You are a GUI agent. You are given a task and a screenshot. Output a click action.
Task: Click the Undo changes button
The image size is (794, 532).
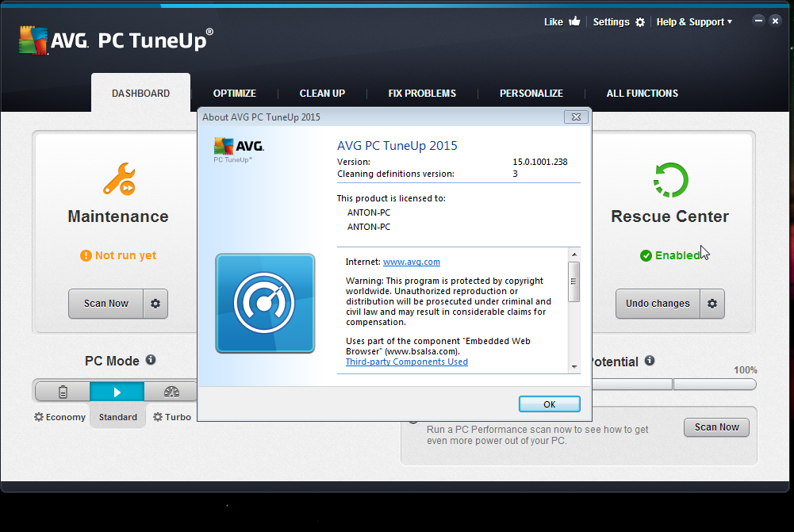point(658,304)
